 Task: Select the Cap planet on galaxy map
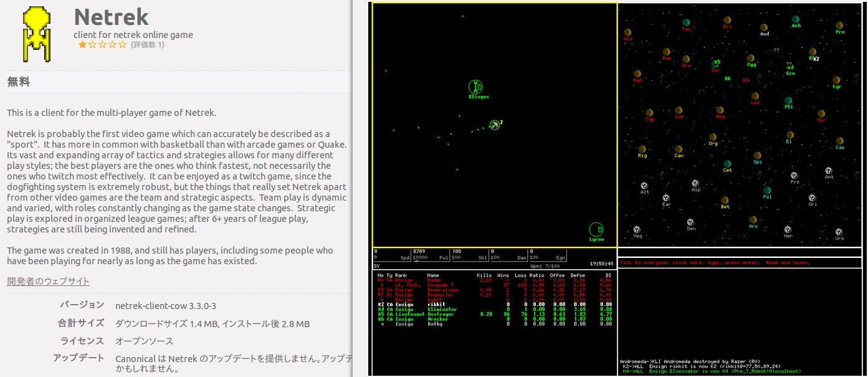[650, 113]
